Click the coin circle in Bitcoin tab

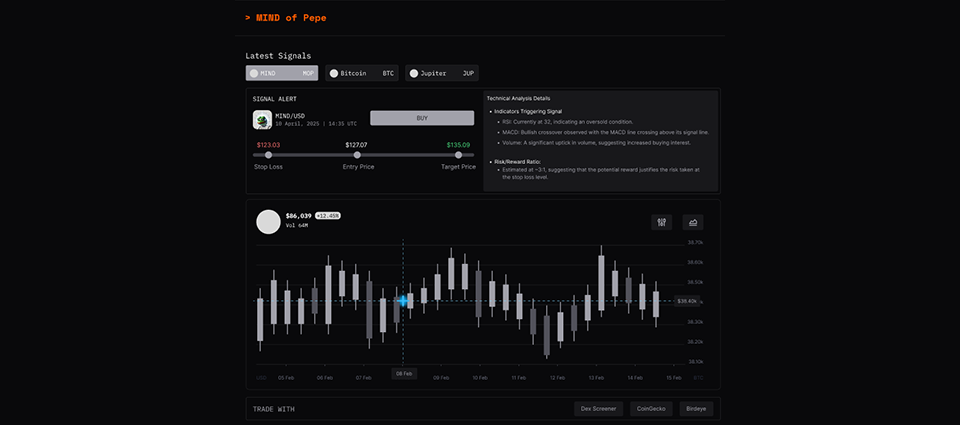pos(334,73)
